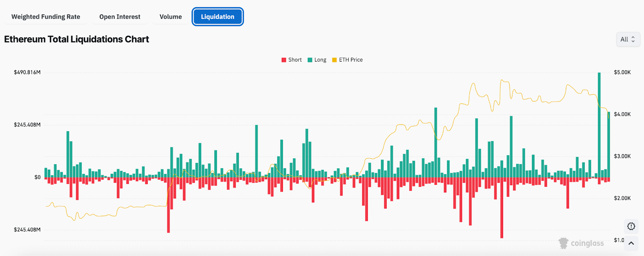Image resolution: width=644 pixels, height=256 pixels.
Task: Click the yellow ETH Price legend swatch
Action: pyautogui.click(x=334, y=60)
